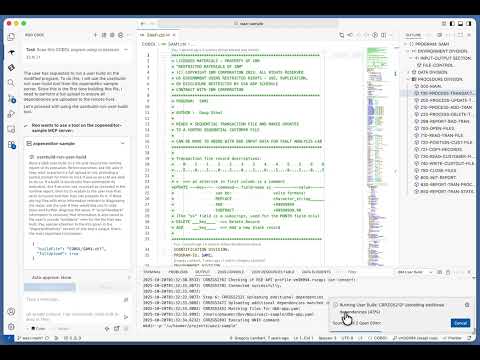The width and height of the screenshot is (480, 360).
Task: Select the OUTLINE tab in secondary sidebar
Action: [x=413, y=35]
